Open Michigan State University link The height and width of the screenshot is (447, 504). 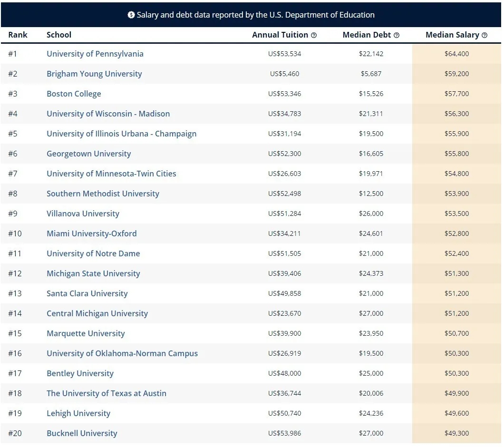click(x=93, y=273)
